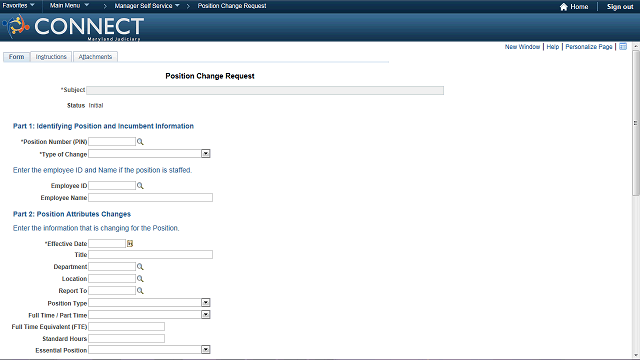640x360 pixels.
Task: Click the Full Time Equivalent (FTE) field
Action: point(127,327)
